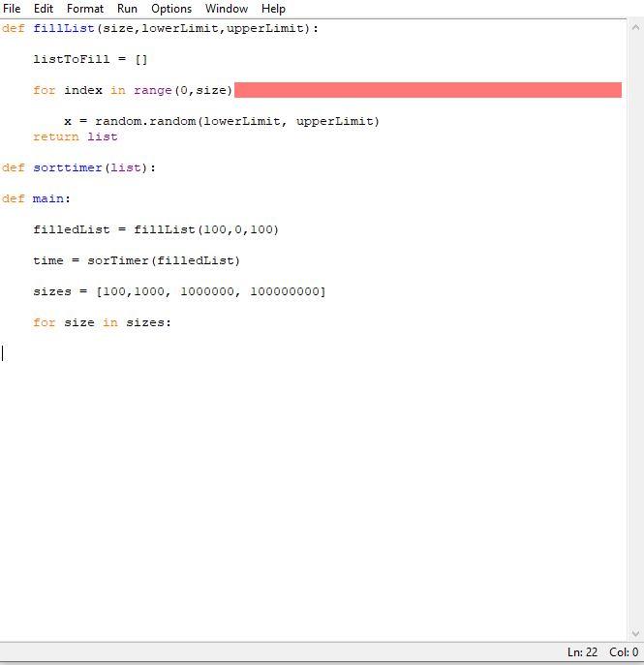Click the 'random.random' call text
This screenshot has width=644, height=665.
point(145,121)
